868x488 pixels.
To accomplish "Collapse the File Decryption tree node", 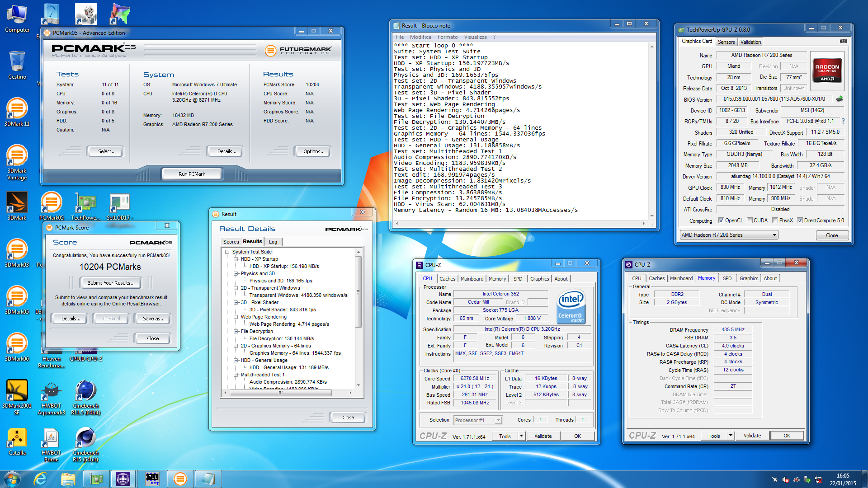I will (236, 331).
